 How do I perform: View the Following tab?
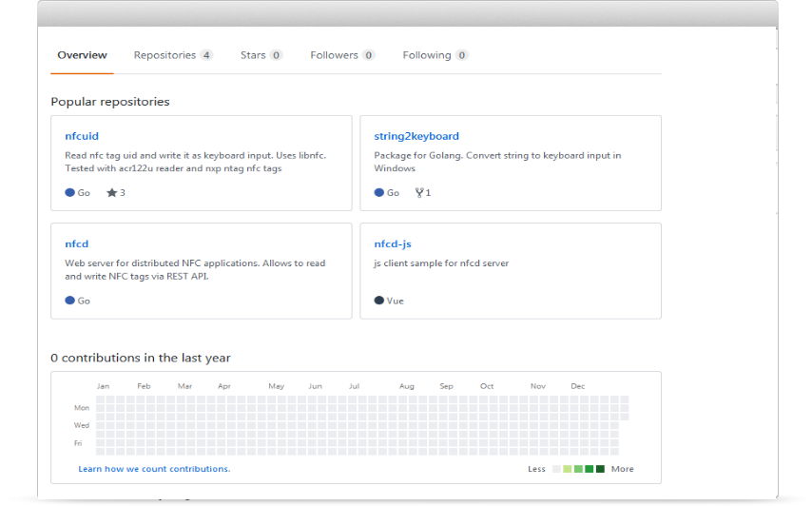427,55
